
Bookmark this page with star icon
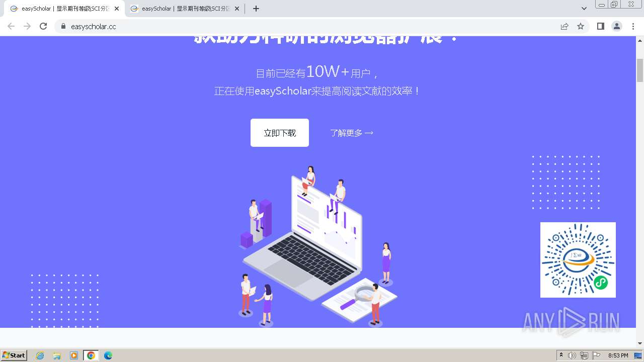(581, 26)
